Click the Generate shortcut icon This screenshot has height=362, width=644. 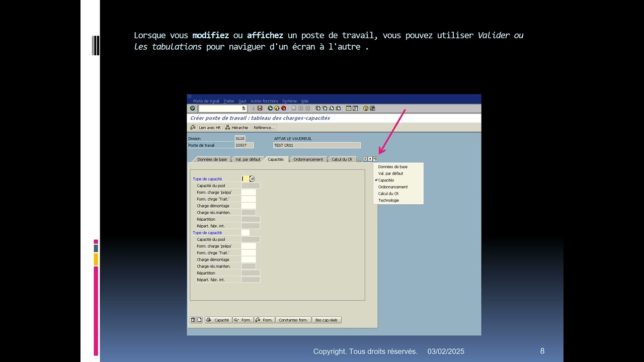pyautogui.click(x=355, y=108)
